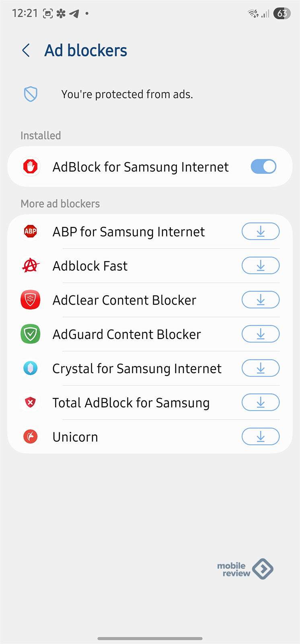Tap the red hand AdBlock icon

31,167
